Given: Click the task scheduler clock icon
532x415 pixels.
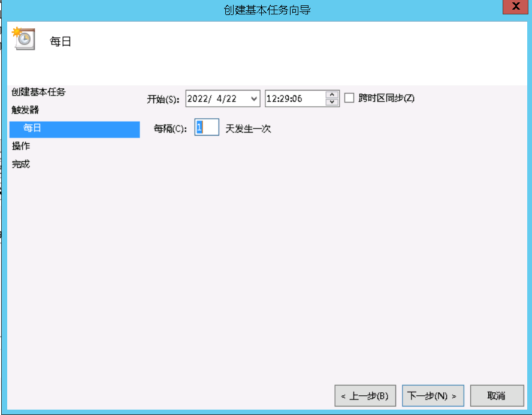Looking at the screenshot, I should 23,39.
